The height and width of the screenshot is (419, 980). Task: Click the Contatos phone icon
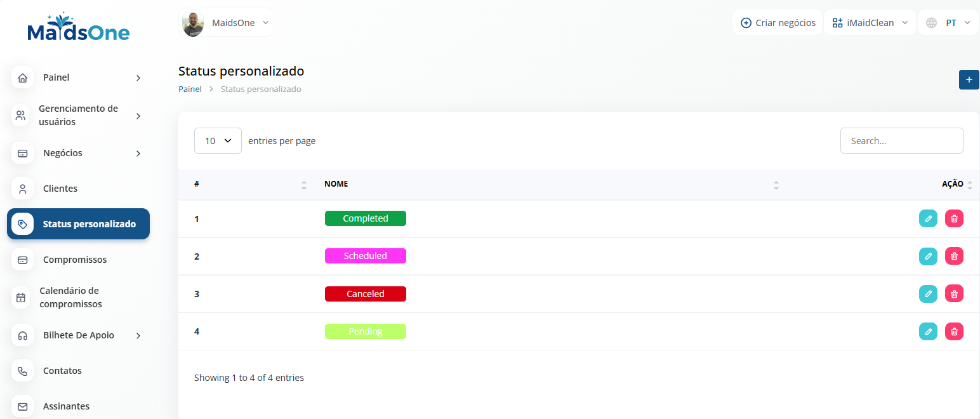point(22,371)
